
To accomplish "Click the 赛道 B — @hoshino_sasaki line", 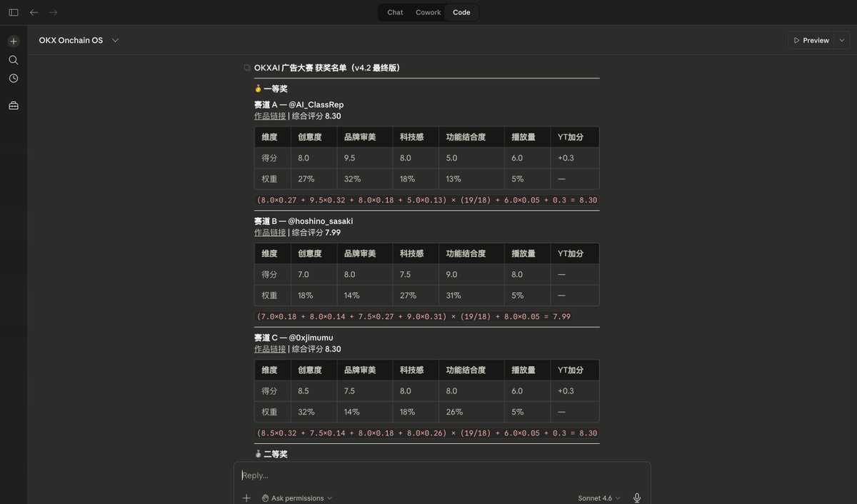I will coord(304,221).
